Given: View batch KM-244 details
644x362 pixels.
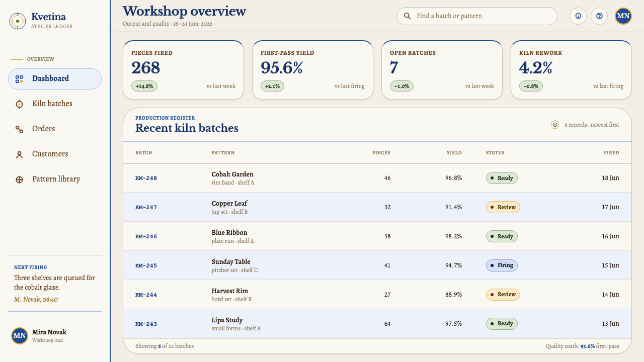Looking at the screenshot, I should pyautogui.click(x=146, y=295).
